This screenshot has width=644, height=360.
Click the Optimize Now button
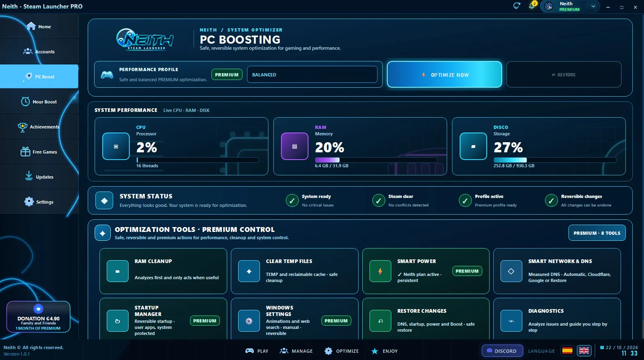444,75
